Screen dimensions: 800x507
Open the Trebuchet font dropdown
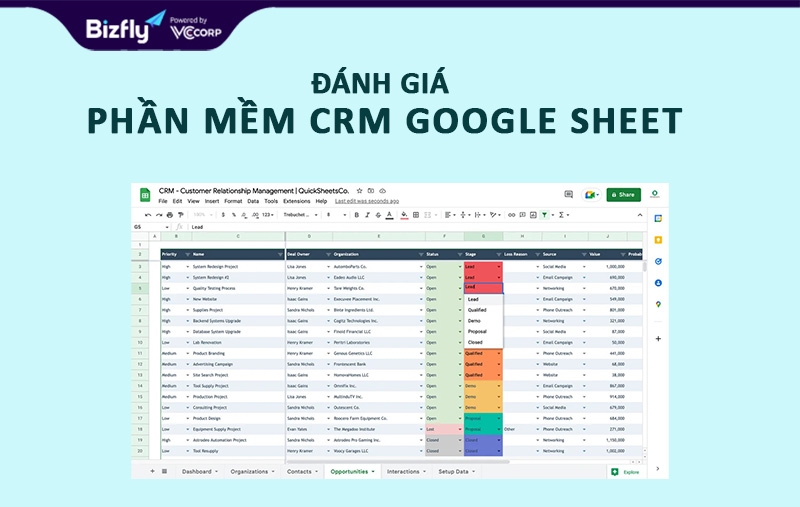pos(299,214)
